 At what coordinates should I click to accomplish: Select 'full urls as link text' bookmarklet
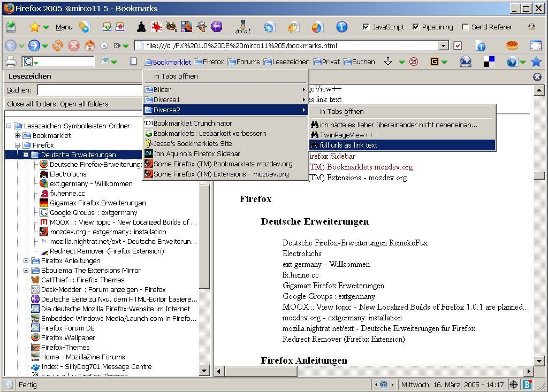348,145
